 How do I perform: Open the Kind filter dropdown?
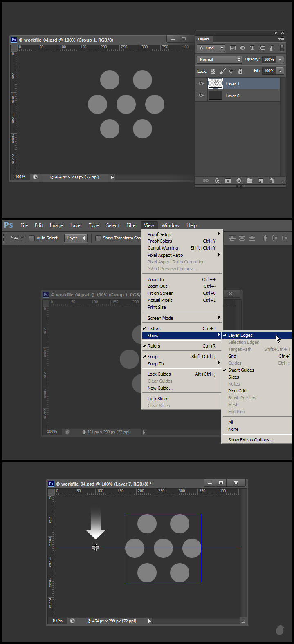click(x=211, y=48)
